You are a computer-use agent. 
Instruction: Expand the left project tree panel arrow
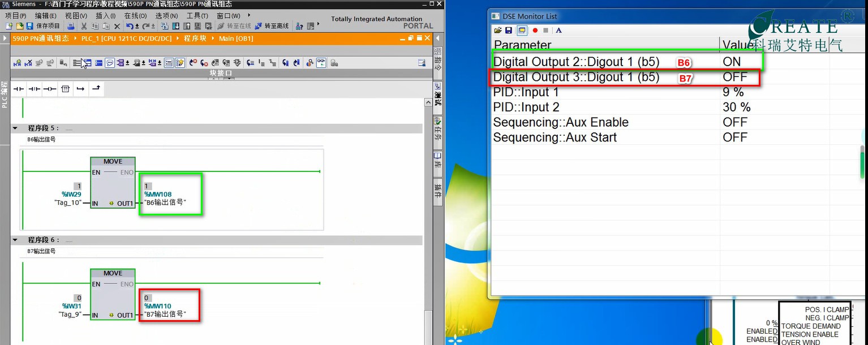tap(5, 38)
